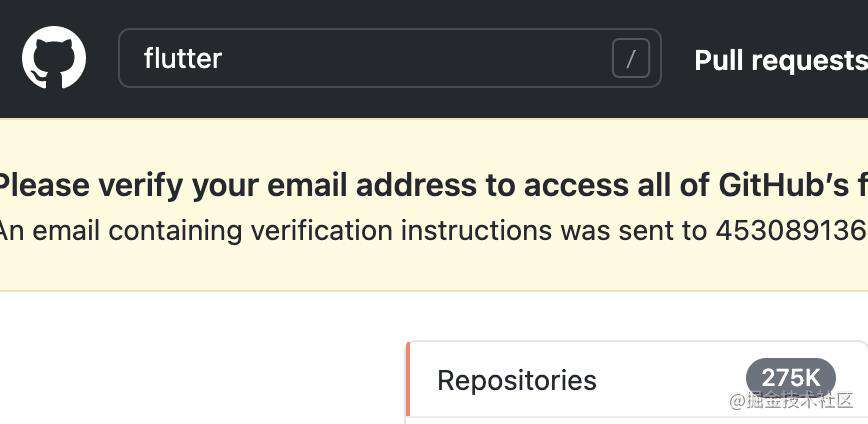Click the 453089136 email address text
868x424 pixels.
click(792, 230)
